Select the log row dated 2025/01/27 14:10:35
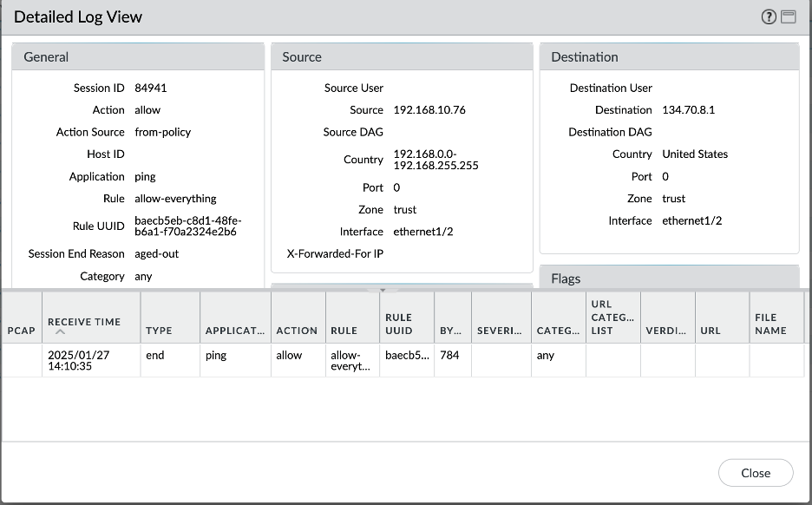 point(403,360)
